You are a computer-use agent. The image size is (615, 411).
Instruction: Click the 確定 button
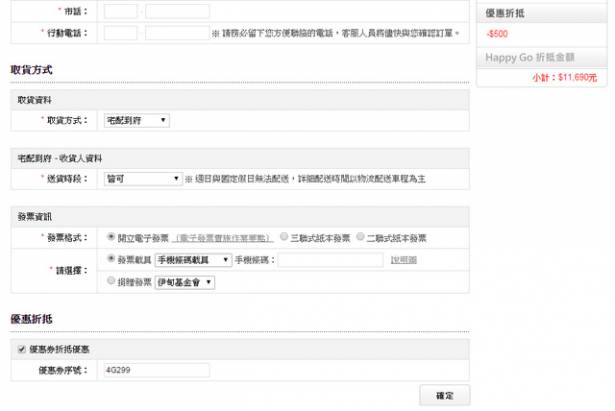pos(445,395)
